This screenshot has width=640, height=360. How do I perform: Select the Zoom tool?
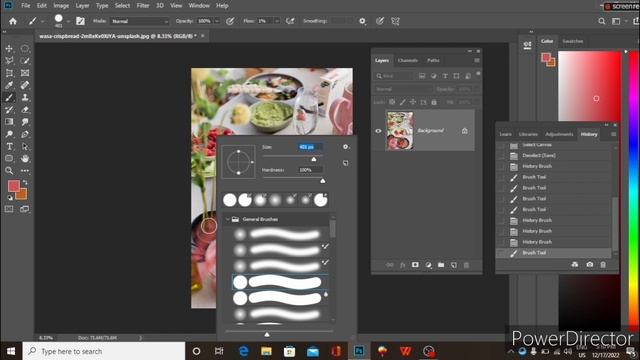(x=9, y=171)
